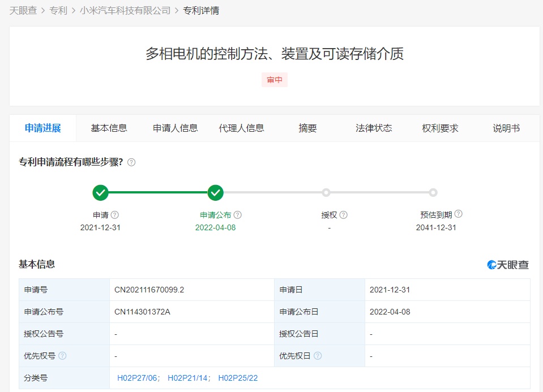Select the 摘要 tab
This screenshot has width=543, height=392.
click(307, 128)
